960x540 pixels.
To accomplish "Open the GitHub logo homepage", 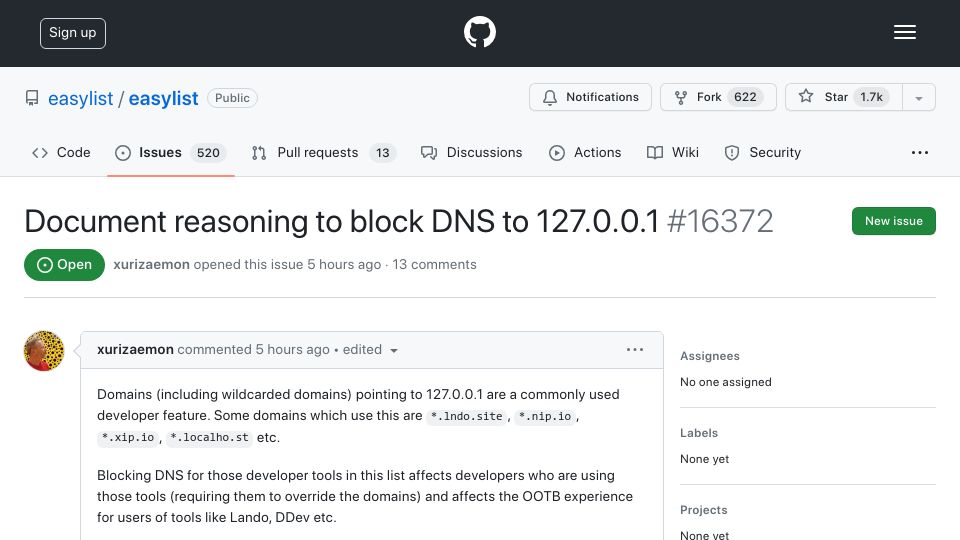I will (x=479, y=32).
